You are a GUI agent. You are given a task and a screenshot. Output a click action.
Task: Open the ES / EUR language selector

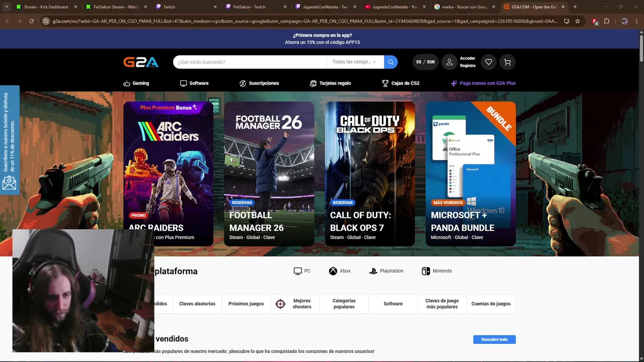click(425, 62)
